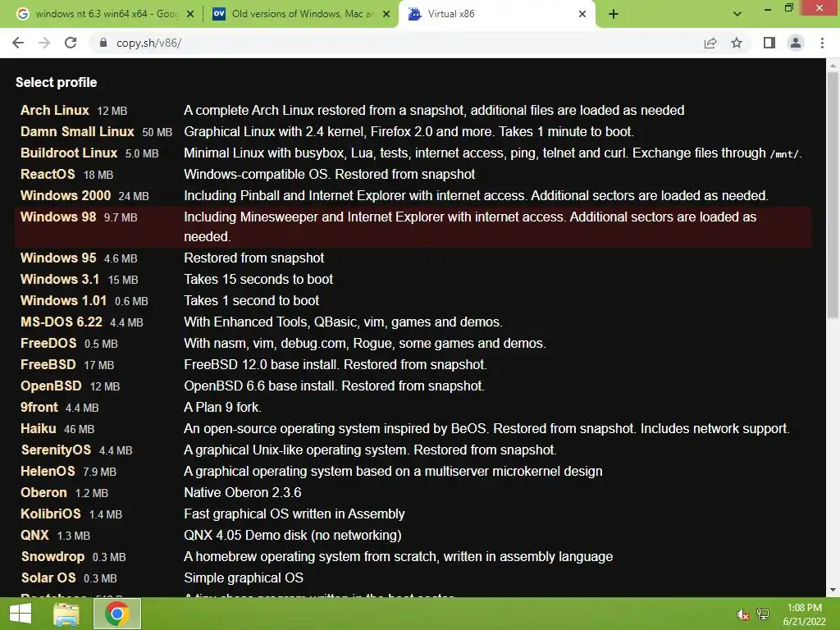Launch the 9front profile
The image size is (840, 630).
39,408
